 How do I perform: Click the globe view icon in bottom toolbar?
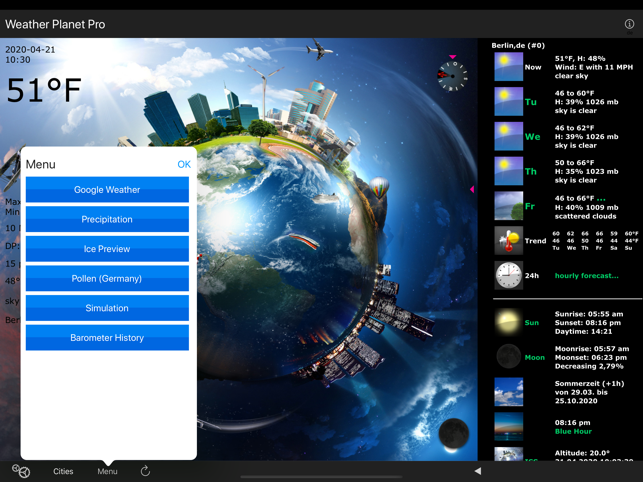(x=21, y=471)
